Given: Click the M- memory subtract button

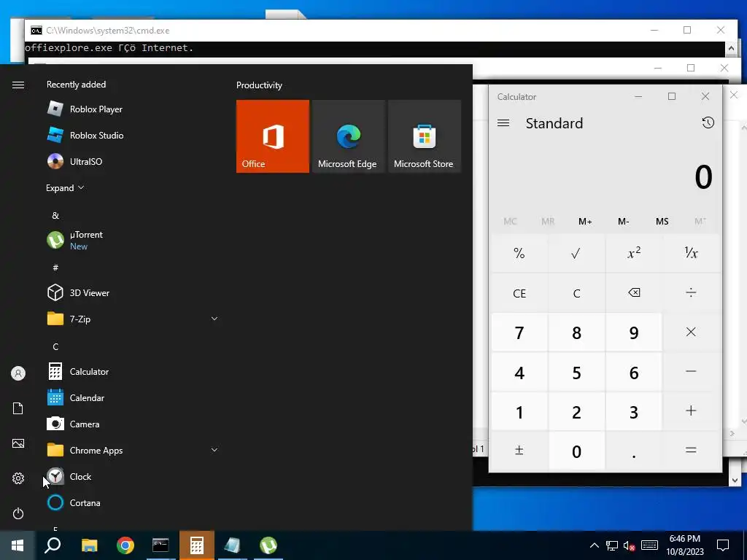Looking at the screenshot, I should click(624, 222).
